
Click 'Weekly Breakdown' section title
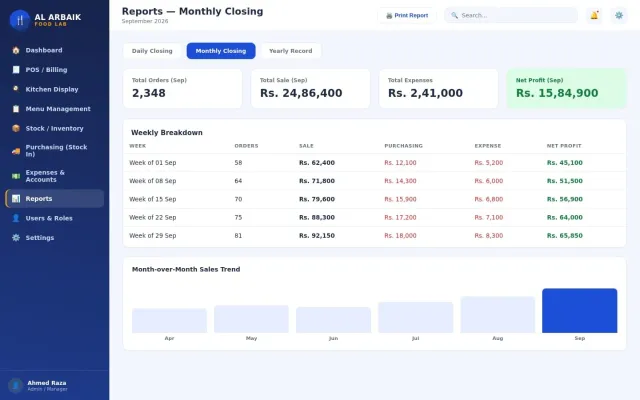167,133
